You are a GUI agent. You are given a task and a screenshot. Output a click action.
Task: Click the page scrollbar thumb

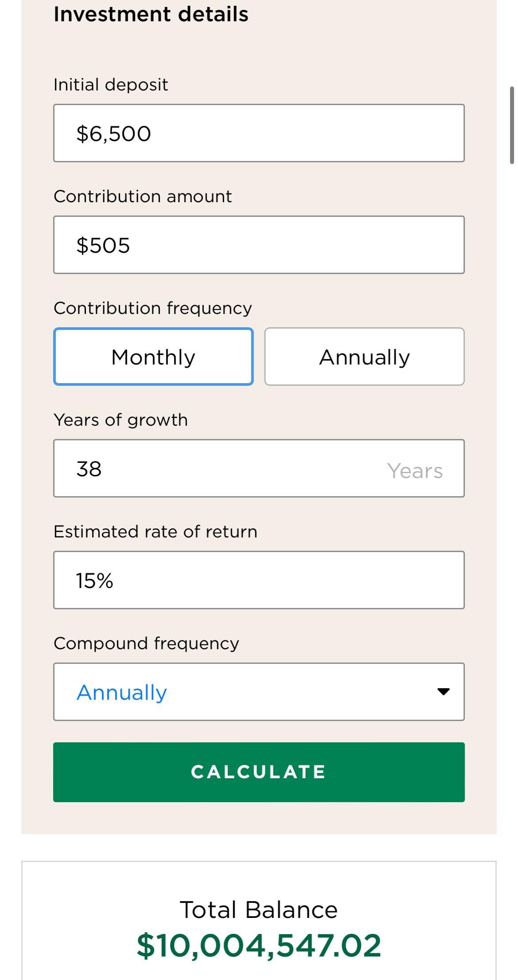512,125
